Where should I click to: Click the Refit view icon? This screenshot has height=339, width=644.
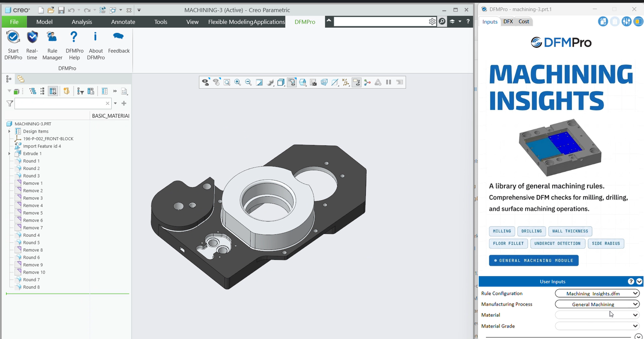click(227, 82)
